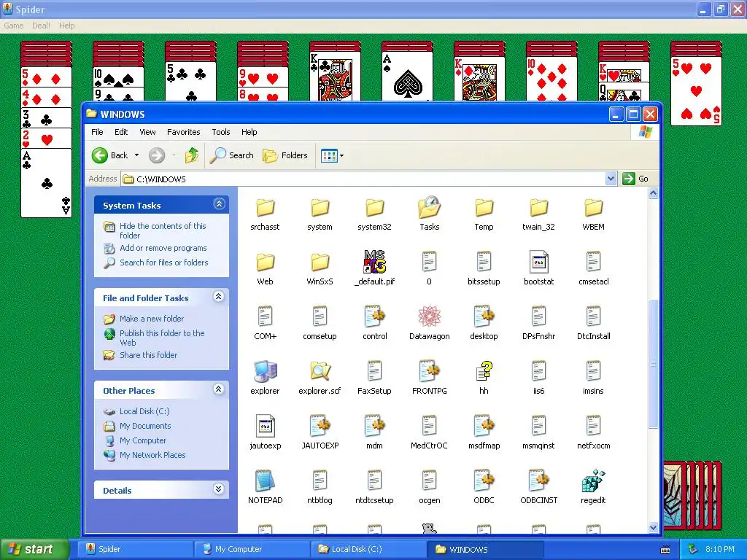Viewport: 747px width, 560px height.
Task: Collapse the Other Places panel
Action: 219,389
